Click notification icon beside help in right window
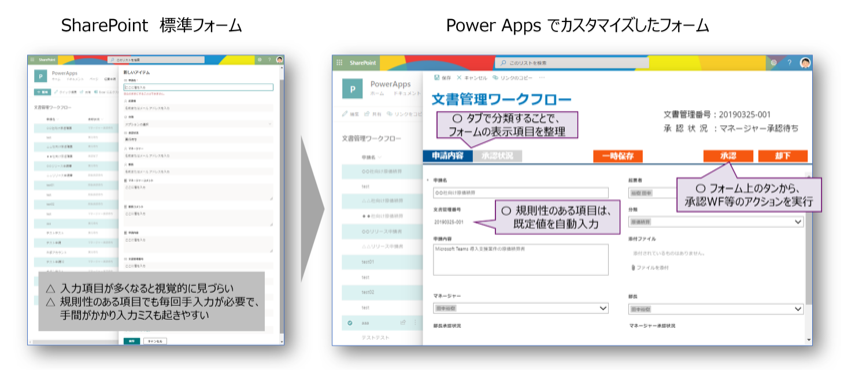Screen dimensions: 846x373 pyautogui.click(x=774, y=63)
